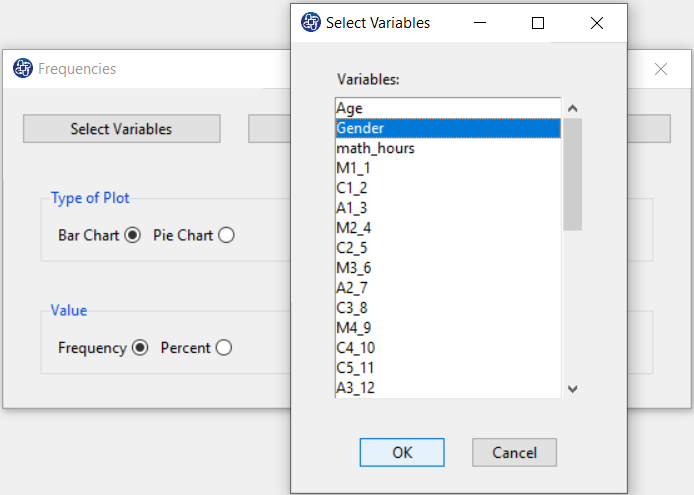Click the variables list scrollbar thumb
The height and width of the screenshot is (495, 694).
point(573,174)
